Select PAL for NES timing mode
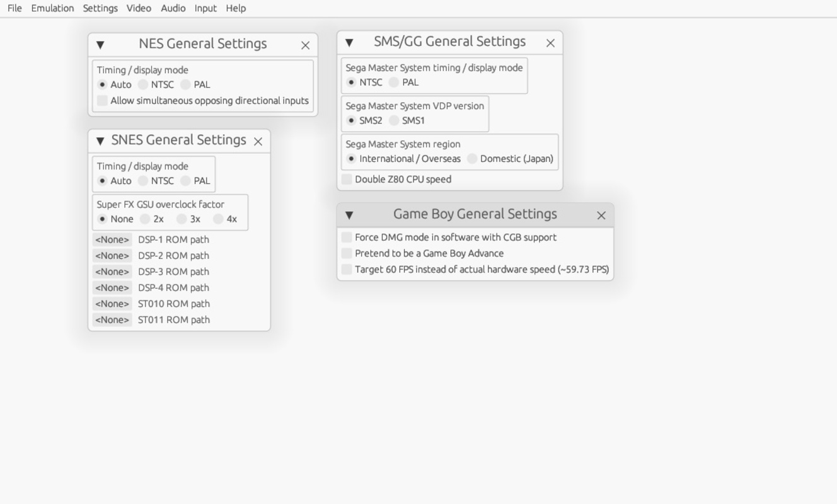The height and width of the screenshot is (504, 837). tap(185, 84)
